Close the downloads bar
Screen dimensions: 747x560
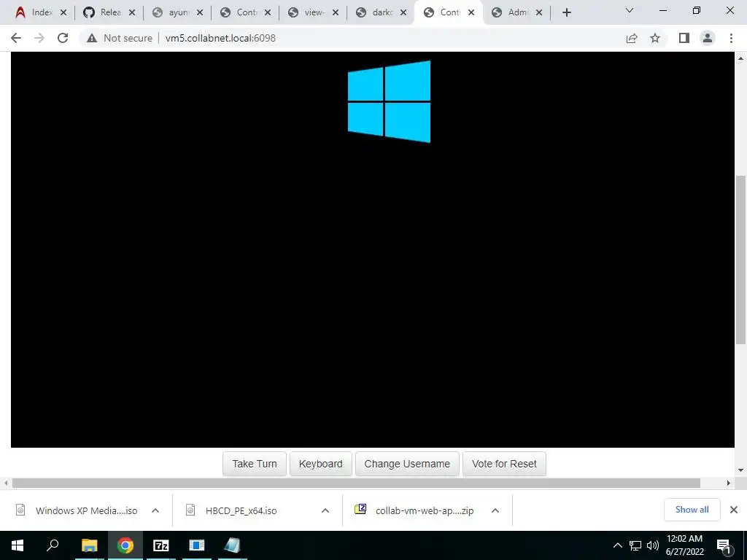pos(734,510)
